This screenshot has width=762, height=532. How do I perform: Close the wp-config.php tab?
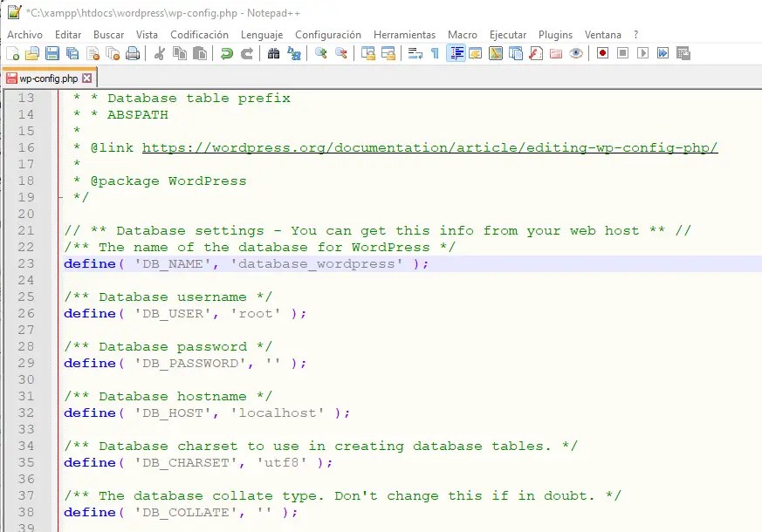coord(86,78)
